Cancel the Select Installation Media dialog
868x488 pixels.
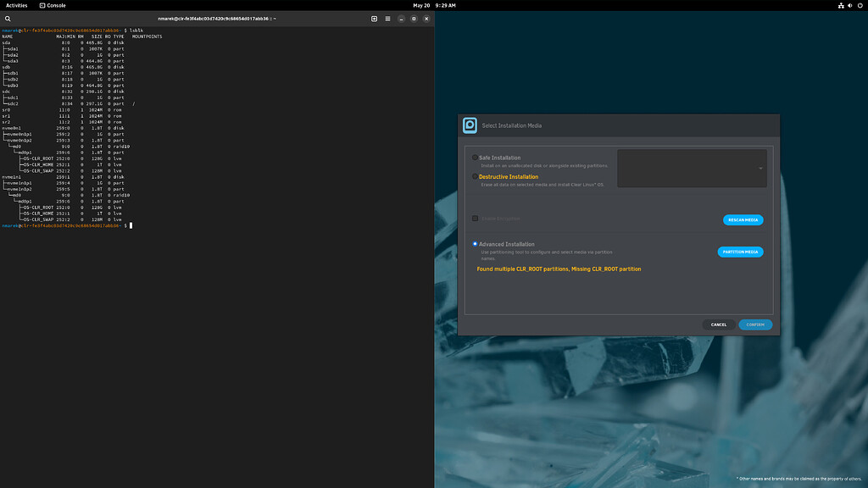(x=717, y=324)
